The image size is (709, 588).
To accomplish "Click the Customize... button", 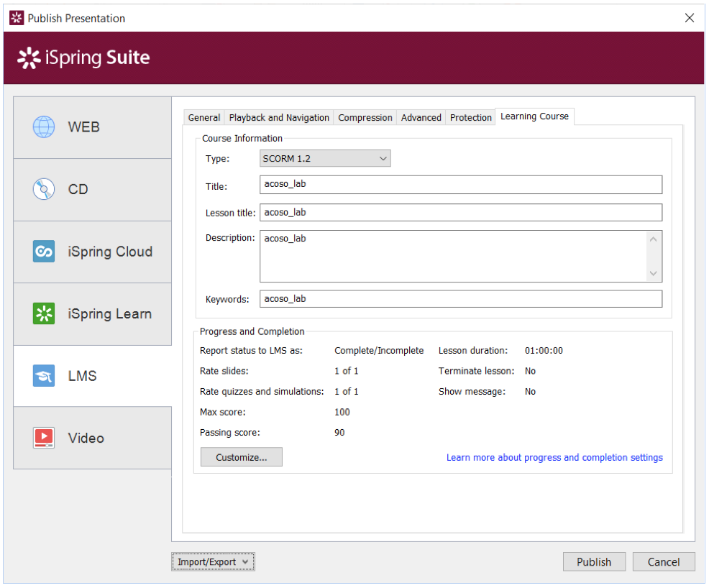I will click(242, 457).
